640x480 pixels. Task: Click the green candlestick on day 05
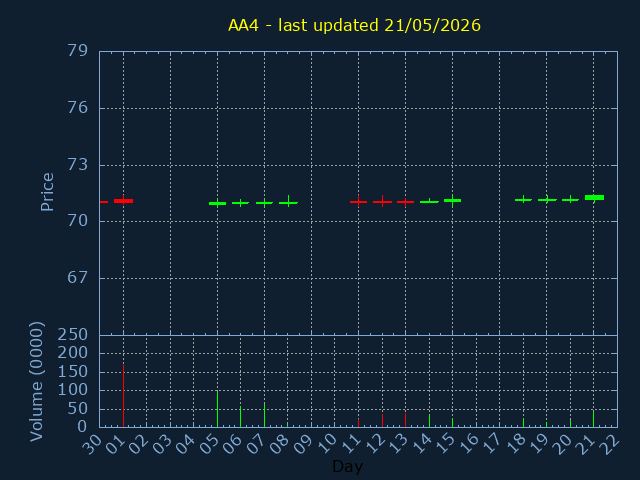(217, 203)
